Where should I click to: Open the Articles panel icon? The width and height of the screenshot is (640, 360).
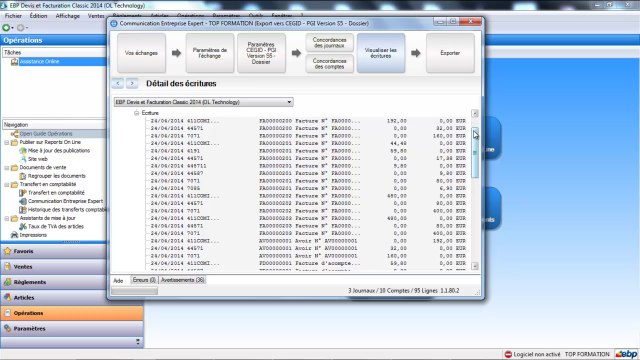(7, 298)
